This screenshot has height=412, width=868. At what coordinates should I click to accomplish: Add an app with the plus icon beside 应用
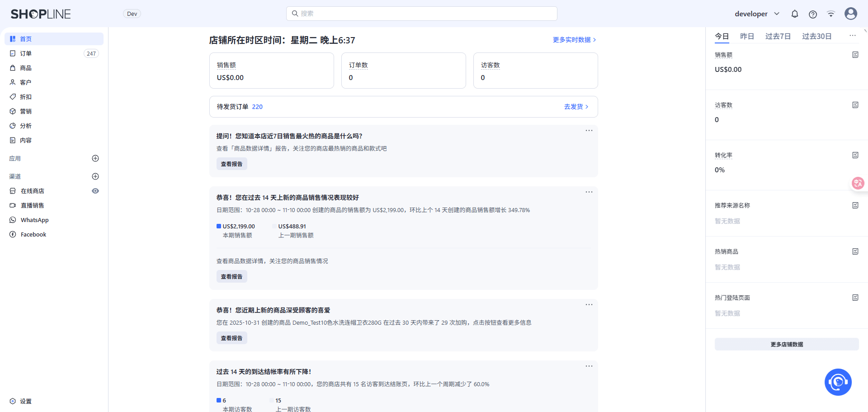95,158
